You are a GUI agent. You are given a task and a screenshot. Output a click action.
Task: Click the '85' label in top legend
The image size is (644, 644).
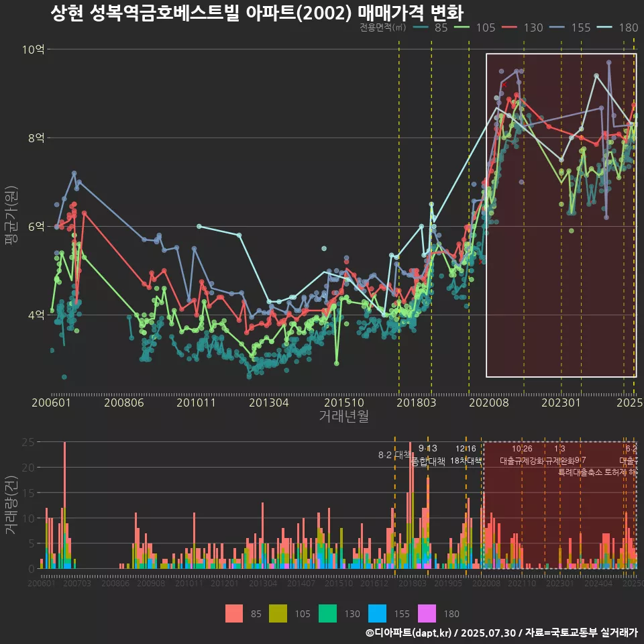click(441, 28)
